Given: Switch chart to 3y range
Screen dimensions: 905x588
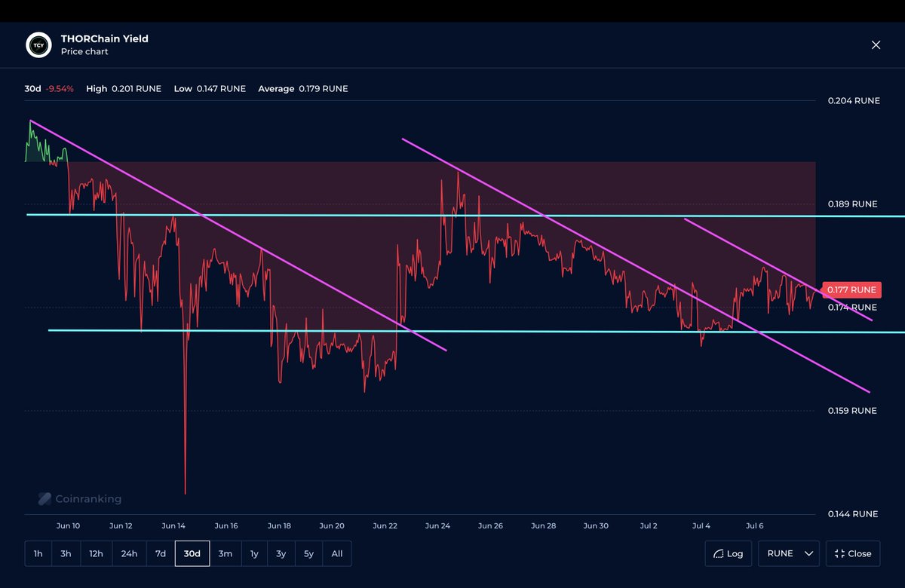Looking at the screenshot, I should [281, 553].
